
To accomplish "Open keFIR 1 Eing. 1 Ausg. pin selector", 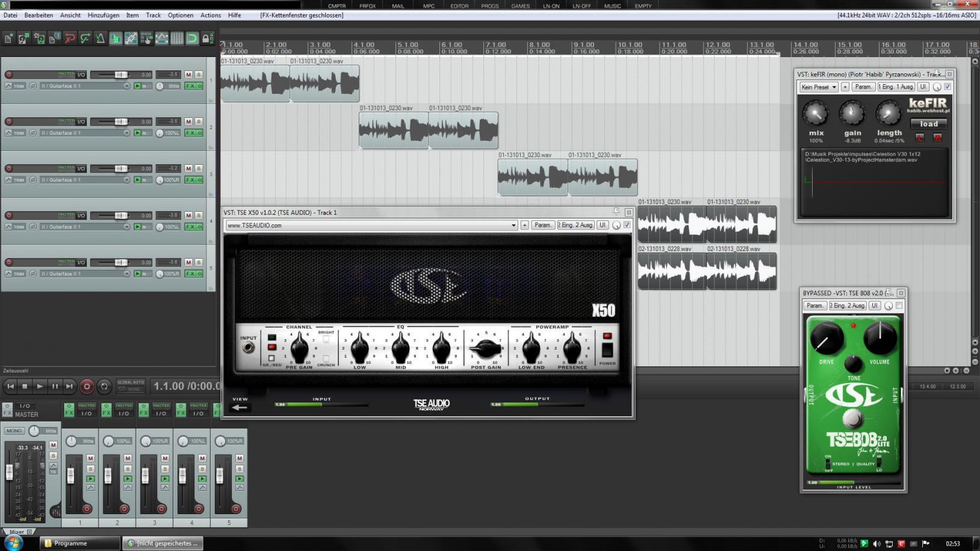I will (896, 87).
